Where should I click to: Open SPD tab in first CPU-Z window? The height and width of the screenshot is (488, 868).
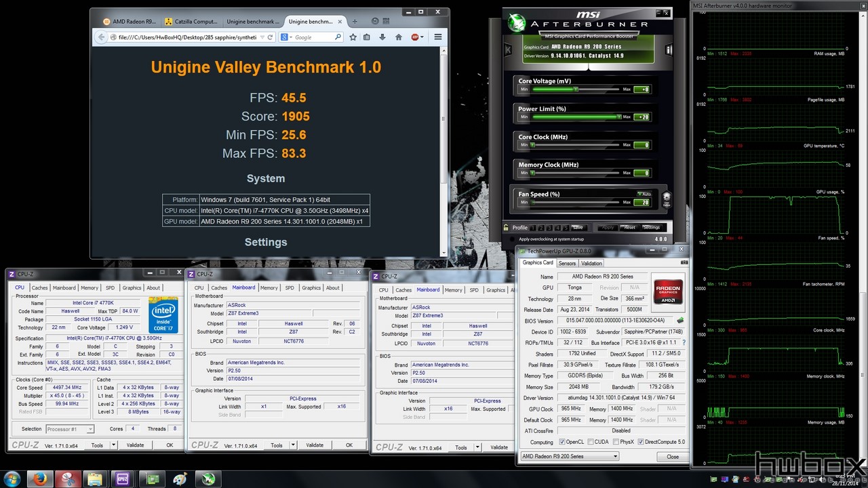point(110,287)
